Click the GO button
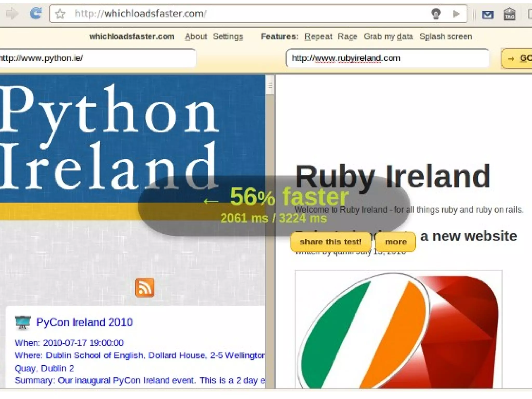This screenshot has height=399, width=532. (517, 58)
